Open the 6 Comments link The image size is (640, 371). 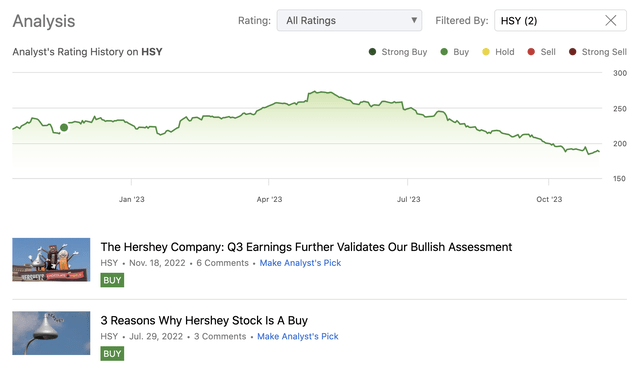click(x=222, y=263)
